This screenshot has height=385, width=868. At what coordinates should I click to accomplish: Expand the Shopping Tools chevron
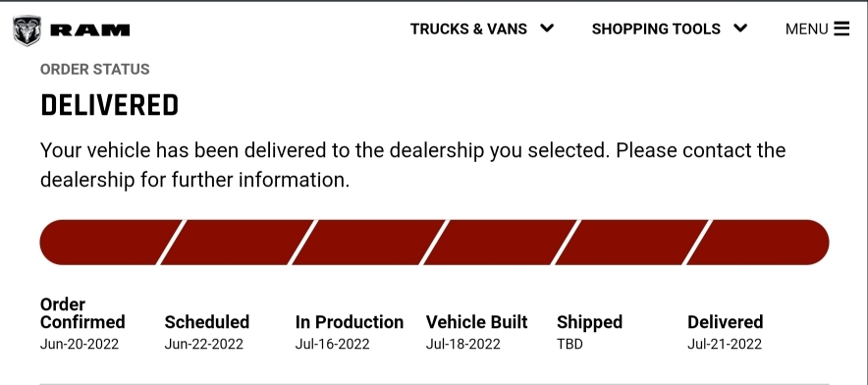coord(740,28)
